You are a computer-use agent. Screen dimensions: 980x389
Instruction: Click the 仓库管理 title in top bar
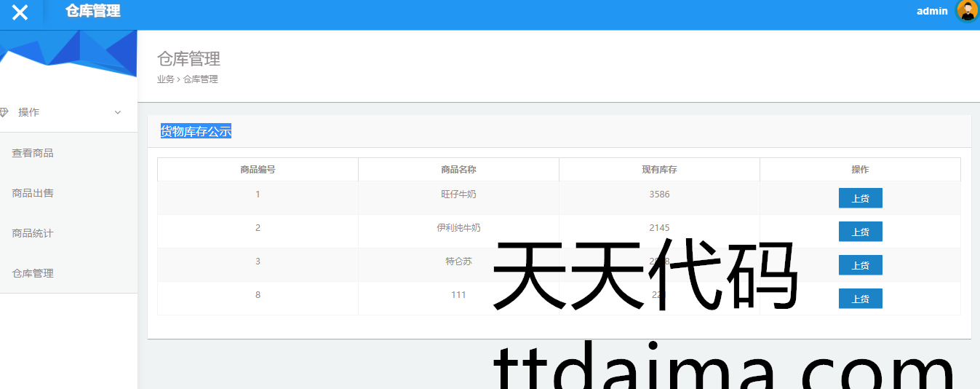coord(92,11)
